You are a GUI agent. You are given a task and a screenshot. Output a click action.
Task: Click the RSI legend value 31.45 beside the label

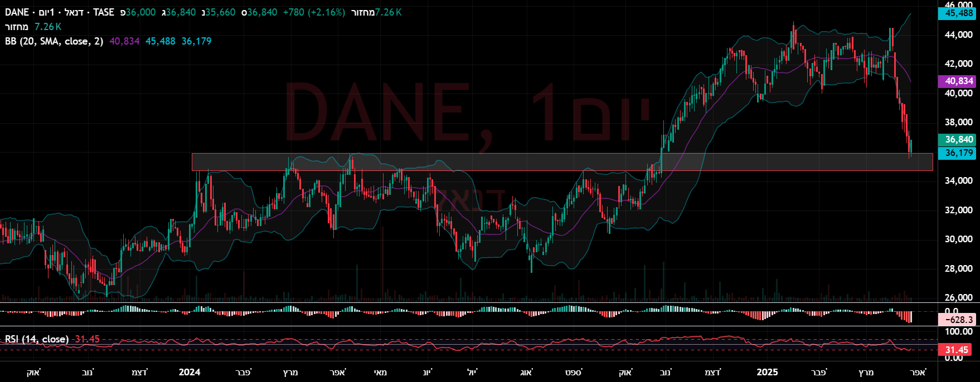point(87,339)
